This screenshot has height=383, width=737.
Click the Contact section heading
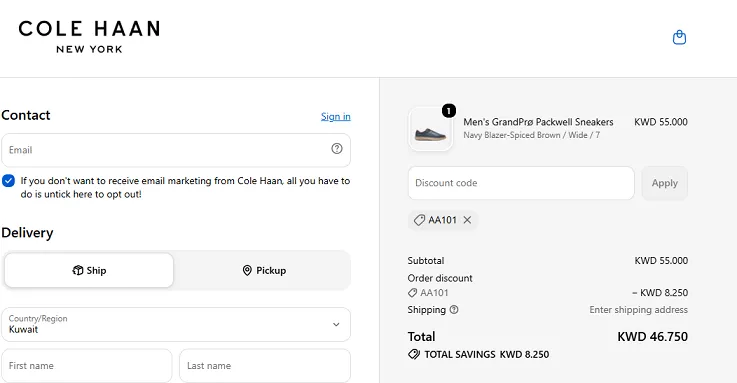coord(26,115)
